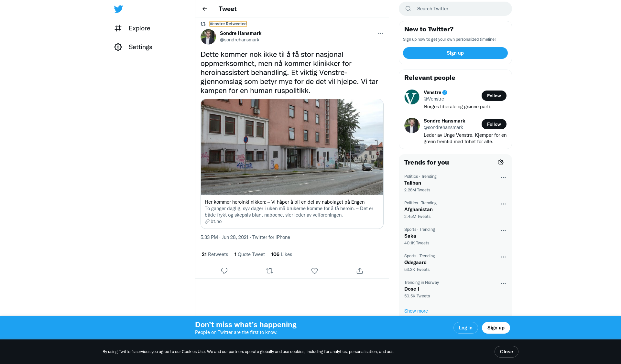The height and width of the screenshot is (364, 621).
Task: Open the Explore hashtag icon
Action: [118, 28]
